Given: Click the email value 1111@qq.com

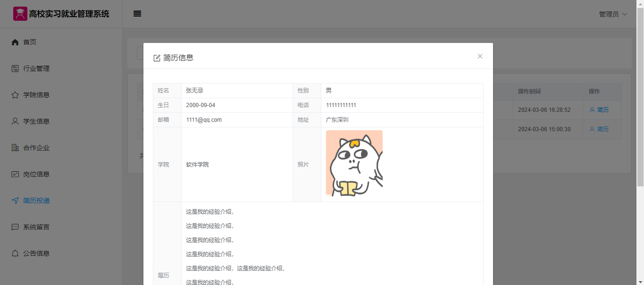Looking at the screenshot, I should 204,120.
